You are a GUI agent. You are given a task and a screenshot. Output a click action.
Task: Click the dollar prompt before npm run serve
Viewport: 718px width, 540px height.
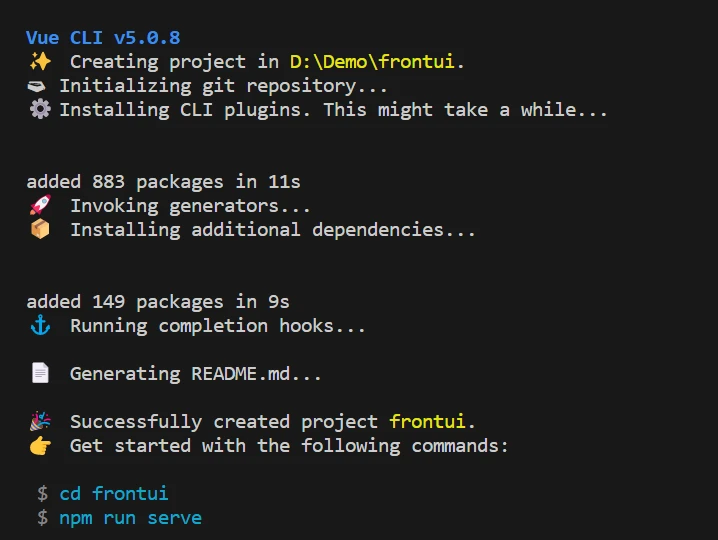click(x=43, y=518)
